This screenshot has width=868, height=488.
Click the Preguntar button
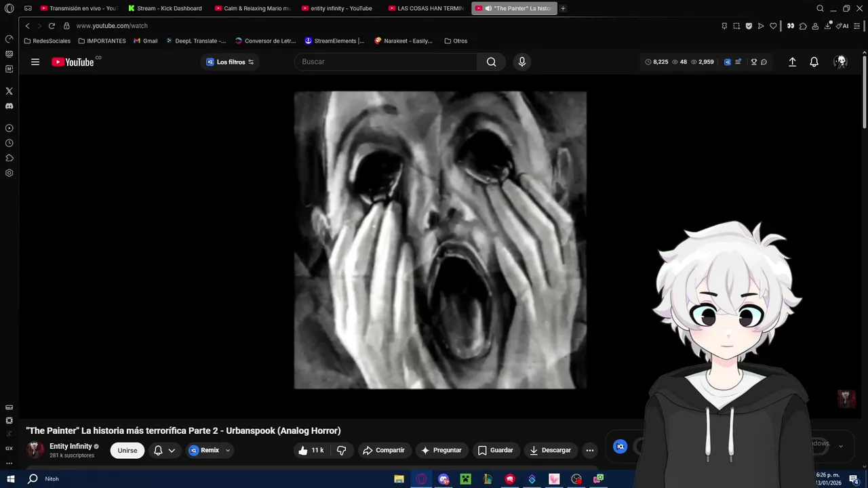point(441,450)
